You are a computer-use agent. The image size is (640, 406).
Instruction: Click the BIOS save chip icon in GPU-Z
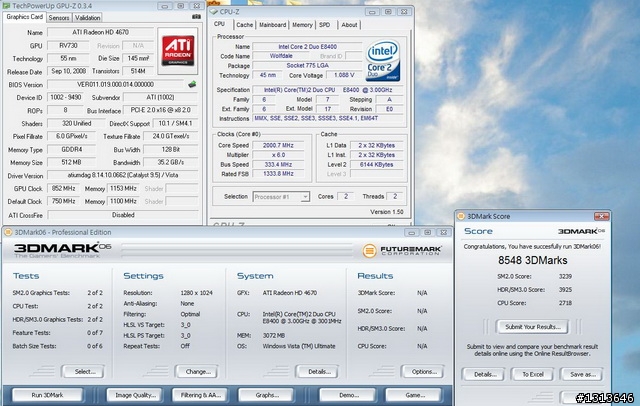192,84
